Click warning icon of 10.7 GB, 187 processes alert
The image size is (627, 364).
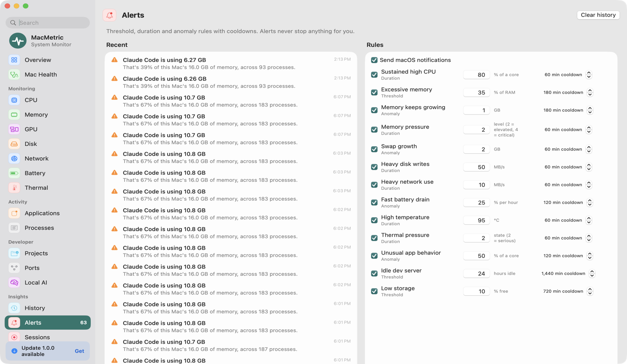tap(114, 341)
